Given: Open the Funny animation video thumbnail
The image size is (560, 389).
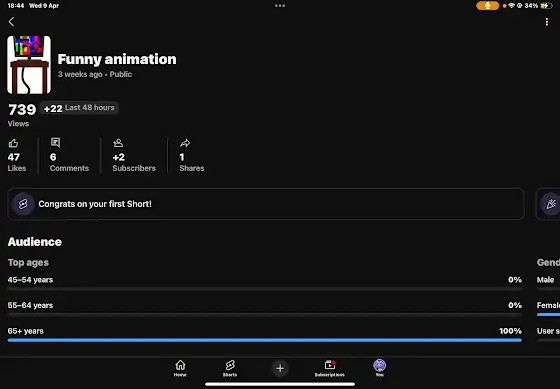Looking at the screenshot, I should [29, 65].
